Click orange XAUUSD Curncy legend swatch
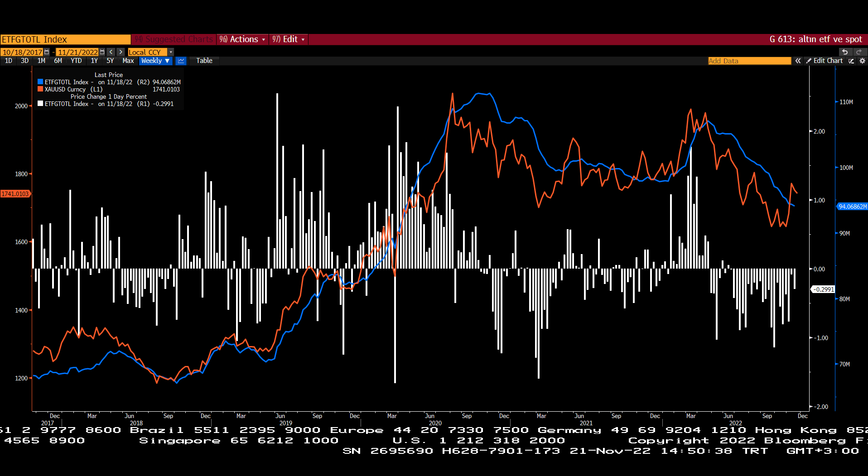Viewport: 868px width, 476px height. (x=40, y=89)
